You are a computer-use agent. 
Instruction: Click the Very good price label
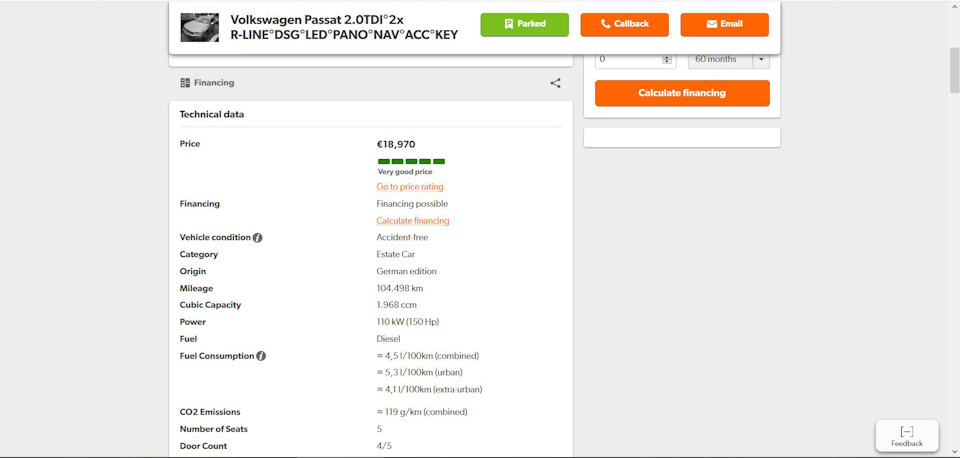(x=405, y=172)
